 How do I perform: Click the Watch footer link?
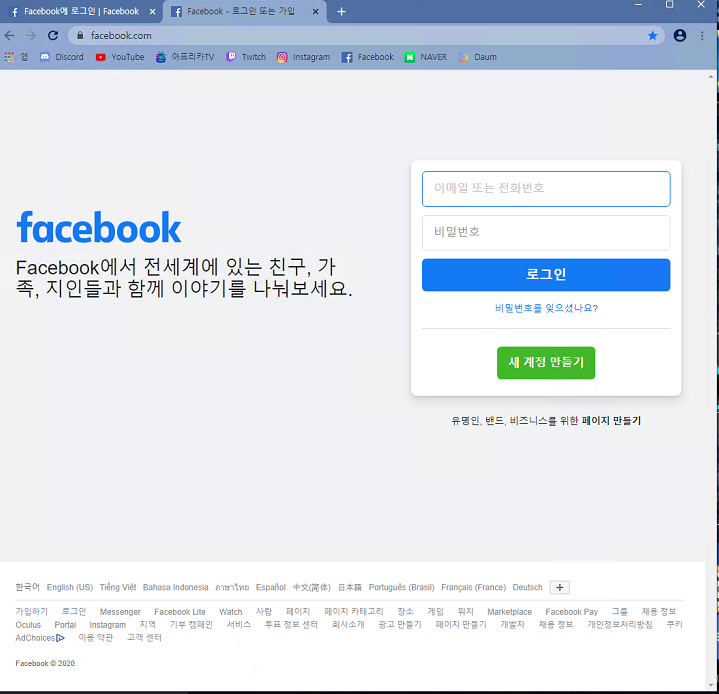[x=231, y=611]
